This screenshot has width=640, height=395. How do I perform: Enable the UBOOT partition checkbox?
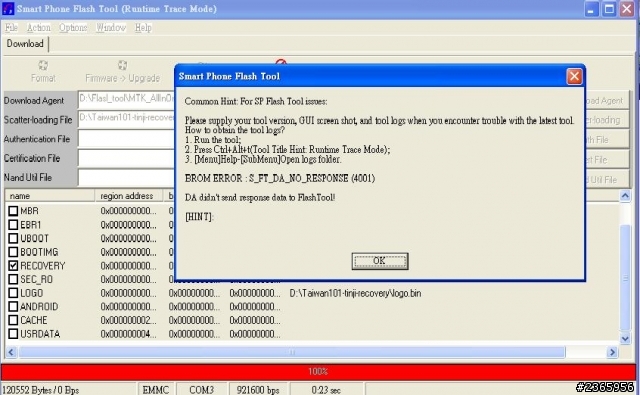[13, 238]
